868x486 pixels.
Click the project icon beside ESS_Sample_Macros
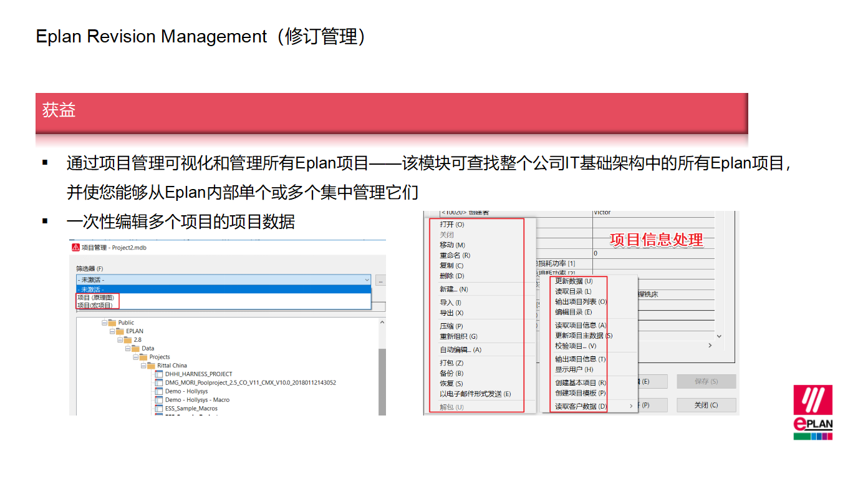[159, 409]
